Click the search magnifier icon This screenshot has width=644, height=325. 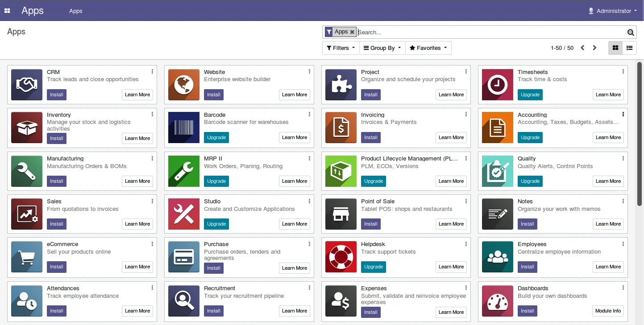(630, 32)
